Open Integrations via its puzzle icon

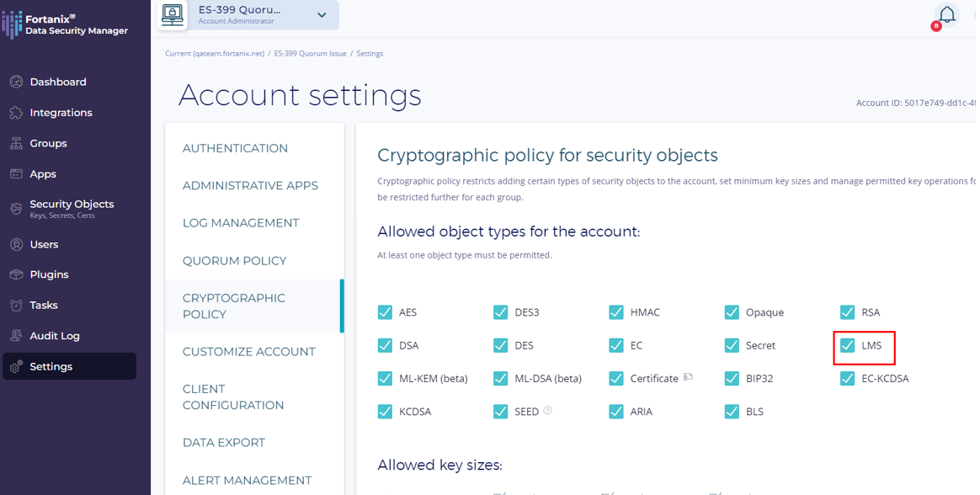coord(16,113)
